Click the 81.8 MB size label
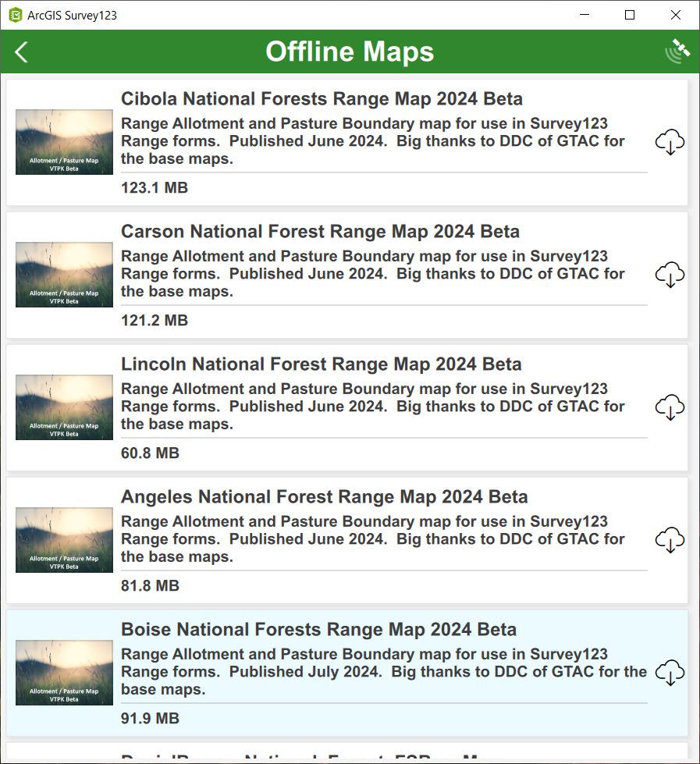Screen dimensions: 700x764 [x=150, y=585]
